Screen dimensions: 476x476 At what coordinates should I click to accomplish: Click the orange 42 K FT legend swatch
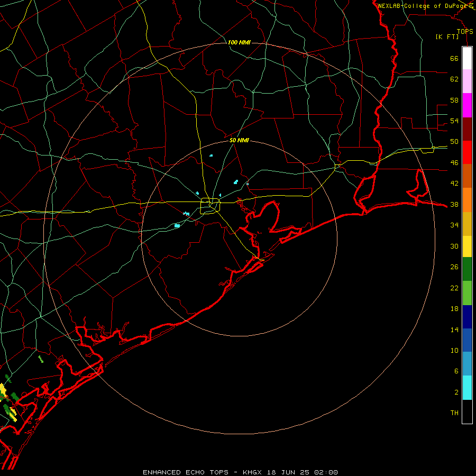[467, 199]
